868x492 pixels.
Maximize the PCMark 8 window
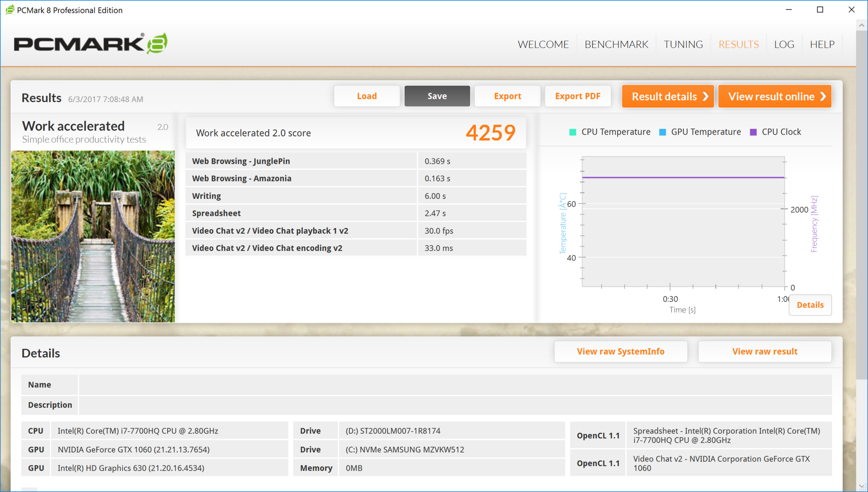tap(820, 9)
